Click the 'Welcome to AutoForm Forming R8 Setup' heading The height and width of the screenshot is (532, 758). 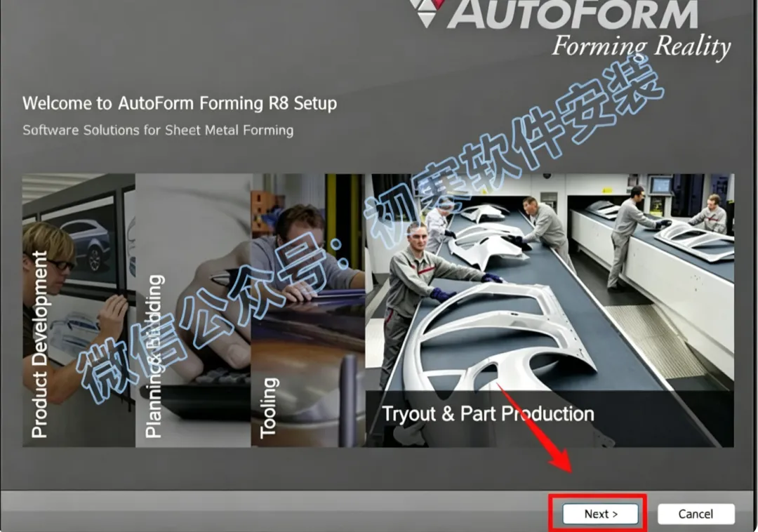[180, 103]
